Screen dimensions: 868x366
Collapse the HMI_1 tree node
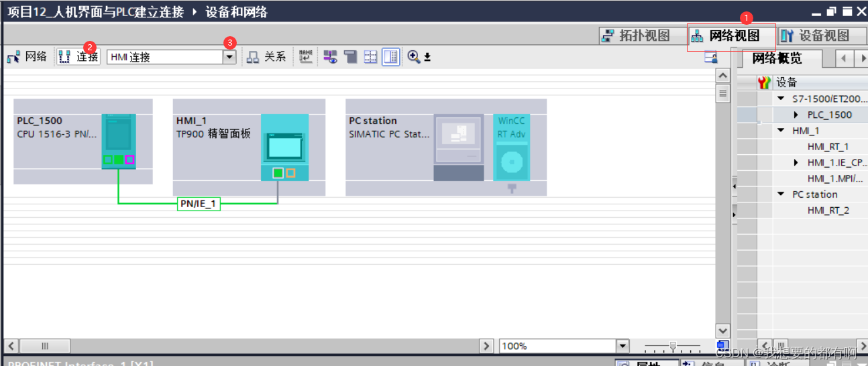pos(781,131)
